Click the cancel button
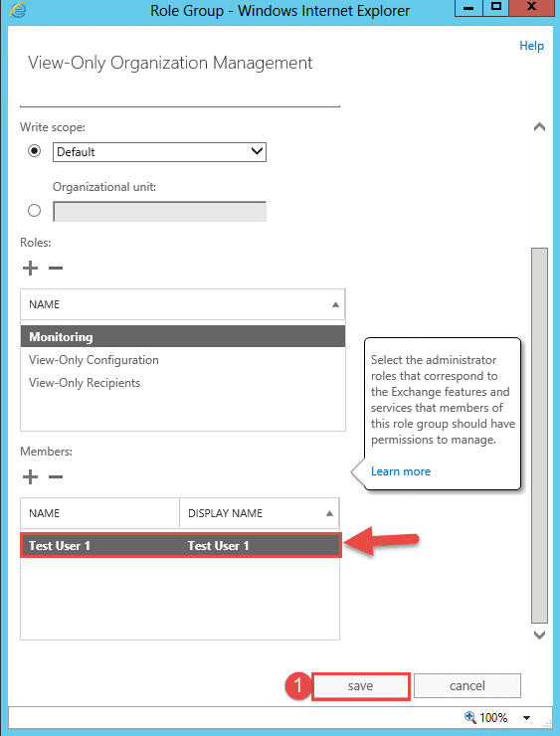Screen dimensions: 560x736 [x=467, y=686]
